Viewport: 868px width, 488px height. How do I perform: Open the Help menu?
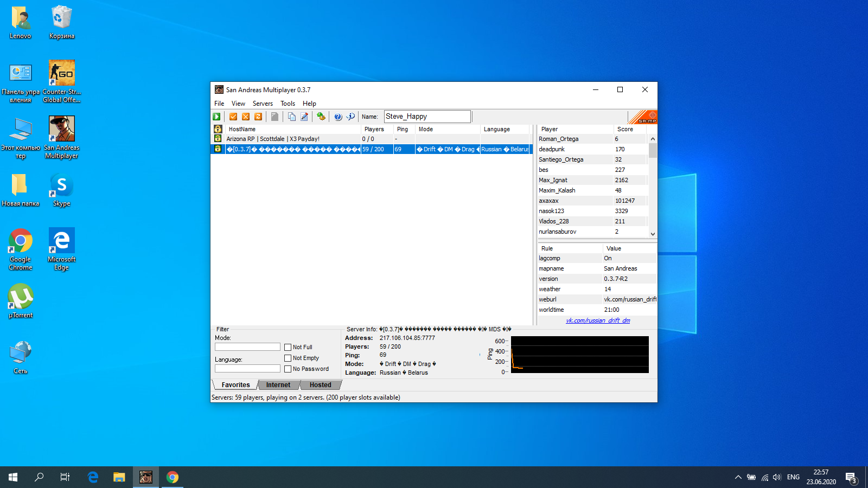[309, 104]
